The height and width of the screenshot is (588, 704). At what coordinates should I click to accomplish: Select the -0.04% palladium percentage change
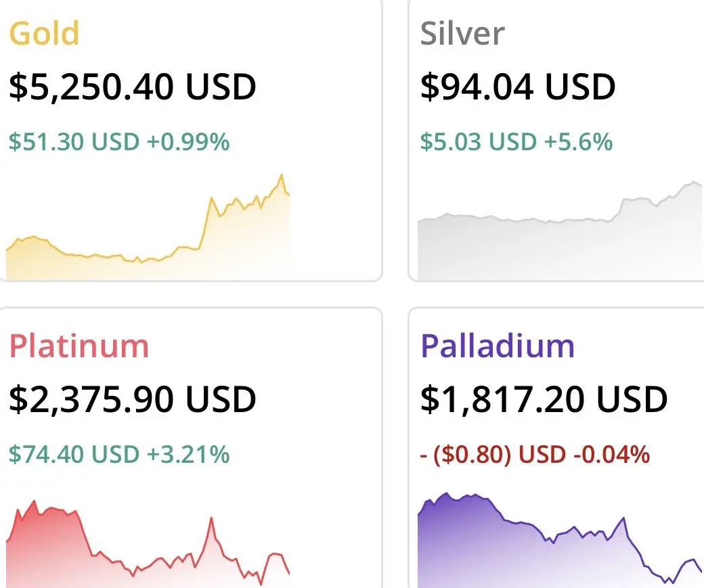[611, 454]
